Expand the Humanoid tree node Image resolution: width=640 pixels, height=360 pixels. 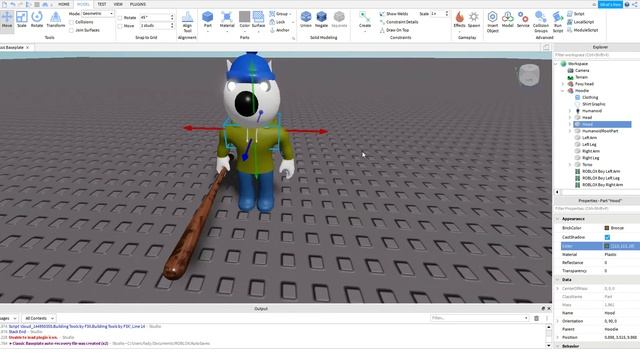click(570, 111)
